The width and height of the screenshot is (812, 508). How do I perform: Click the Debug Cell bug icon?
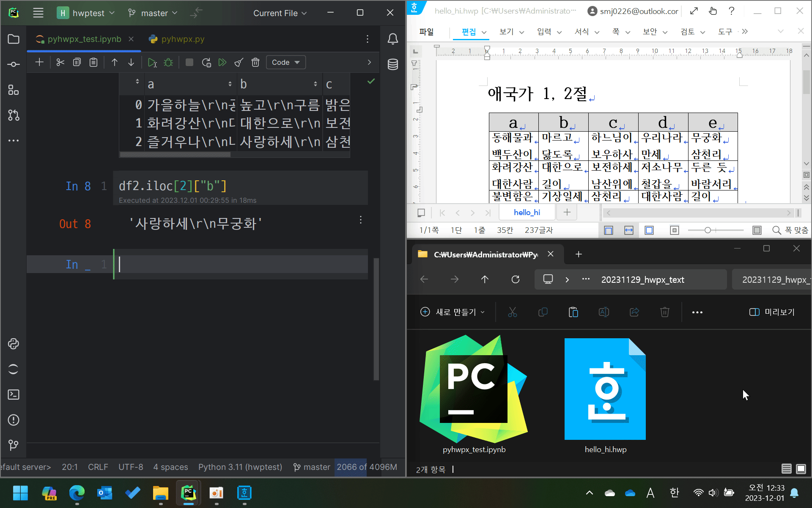[168, 63]
